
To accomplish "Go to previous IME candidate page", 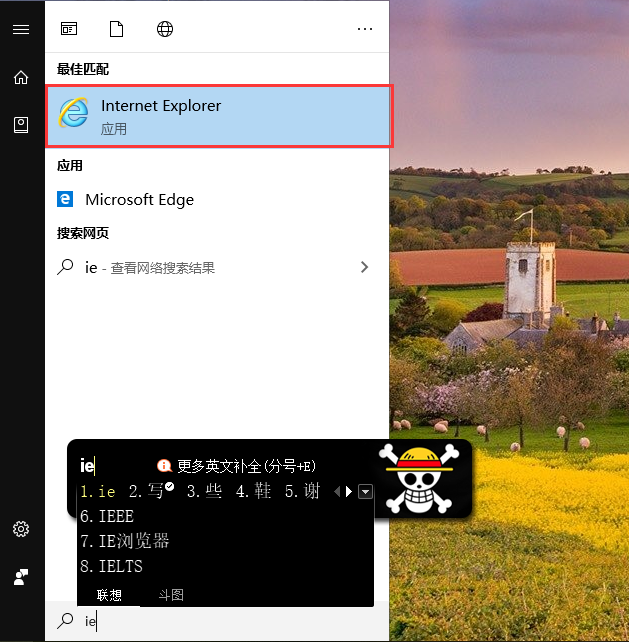I will 337,491.
